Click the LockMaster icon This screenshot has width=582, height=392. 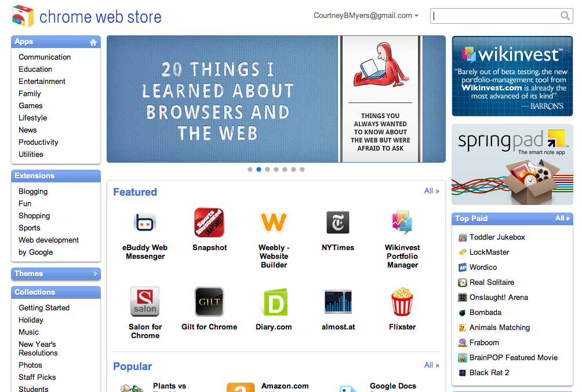point(463,252)
